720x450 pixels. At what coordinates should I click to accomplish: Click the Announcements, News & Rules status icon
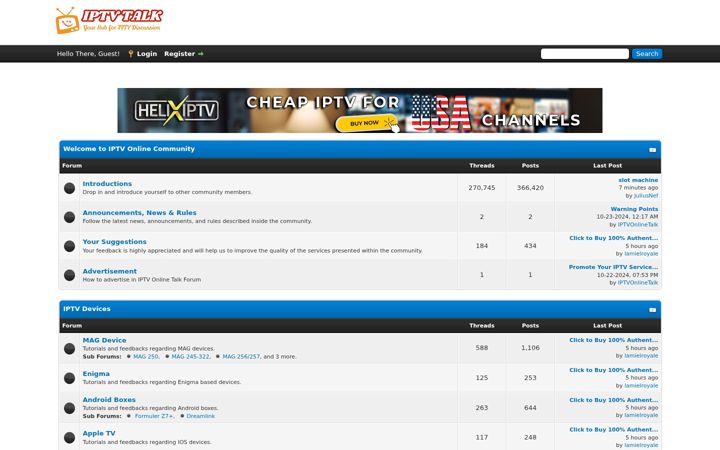pos(69,217)
